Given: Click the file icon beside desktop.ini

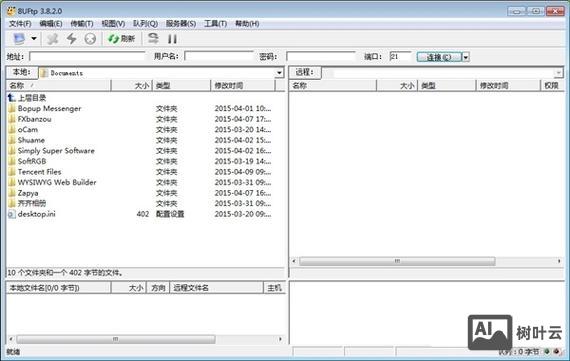Looking at the screenshot, I should (12, 214).
